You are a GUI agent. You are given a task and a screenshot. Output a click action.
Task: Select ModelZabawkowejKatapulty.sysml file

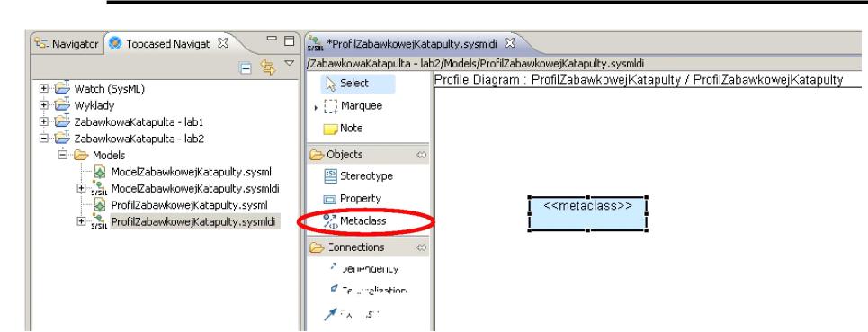click(191, 172)
